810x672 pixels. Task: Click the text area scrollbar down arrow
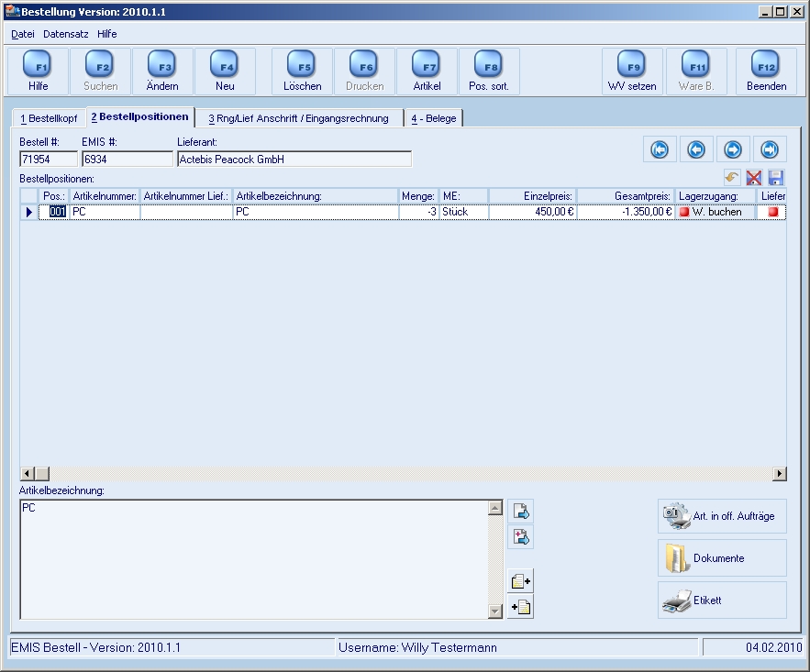(494, 611)
